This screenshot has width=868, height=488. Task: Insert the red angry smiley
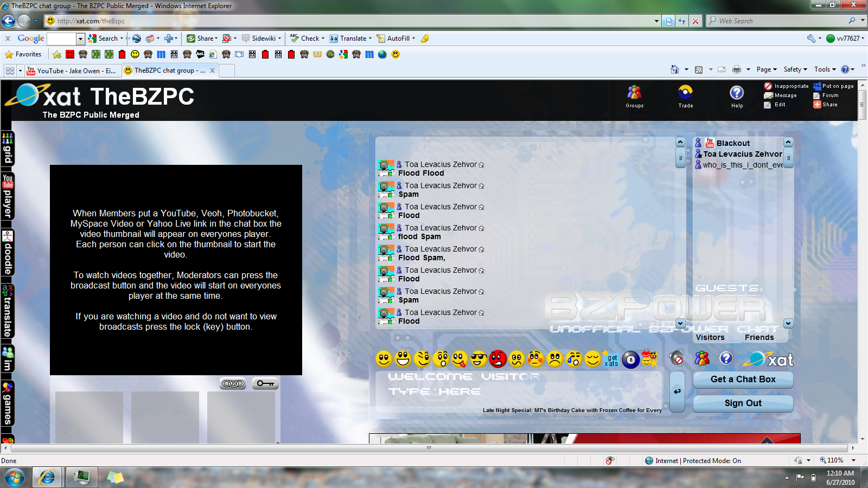(x=497, y=359)
